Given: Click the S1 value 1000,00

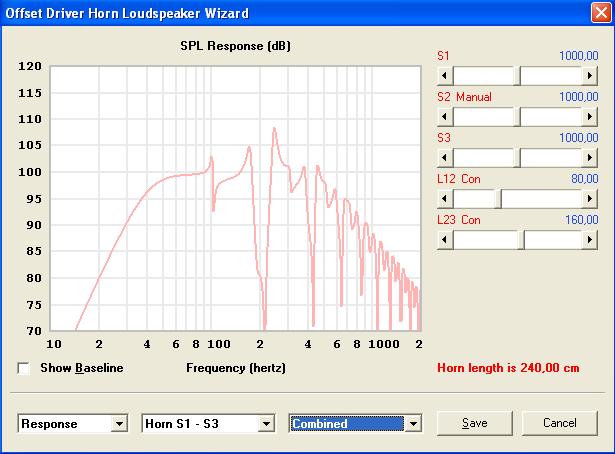Looking at the screenshot, I should [x=579, y=56].
